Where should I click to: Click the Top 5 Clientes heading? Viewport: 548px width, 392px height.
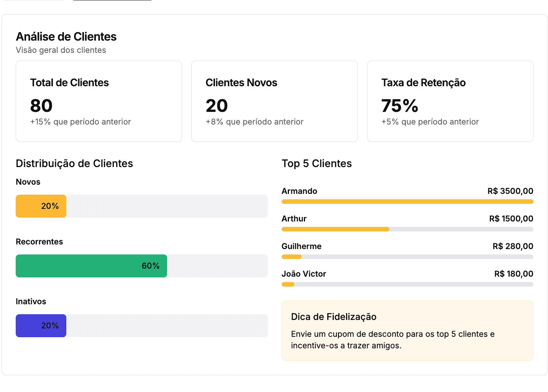pyautogui.click(x=317, y=164)
